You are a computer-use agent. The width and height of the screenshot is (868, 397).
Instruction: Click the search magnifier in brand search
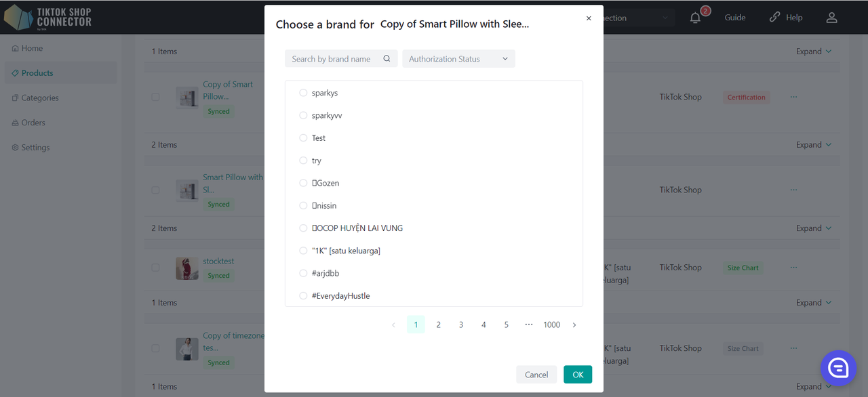[x=387, y=59]
